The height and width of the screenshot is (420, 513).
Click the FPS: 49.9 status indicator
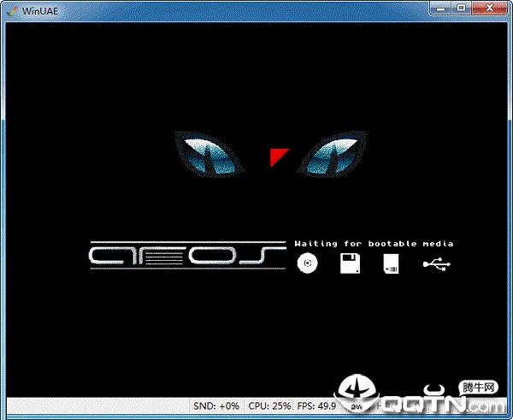coord(316,406)
